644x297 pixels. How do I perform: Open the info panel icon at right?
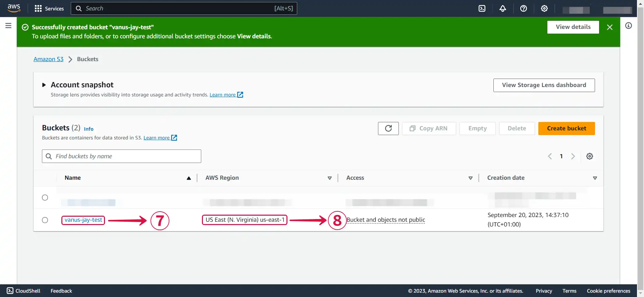pyautogui.click(x=629, y=26)
